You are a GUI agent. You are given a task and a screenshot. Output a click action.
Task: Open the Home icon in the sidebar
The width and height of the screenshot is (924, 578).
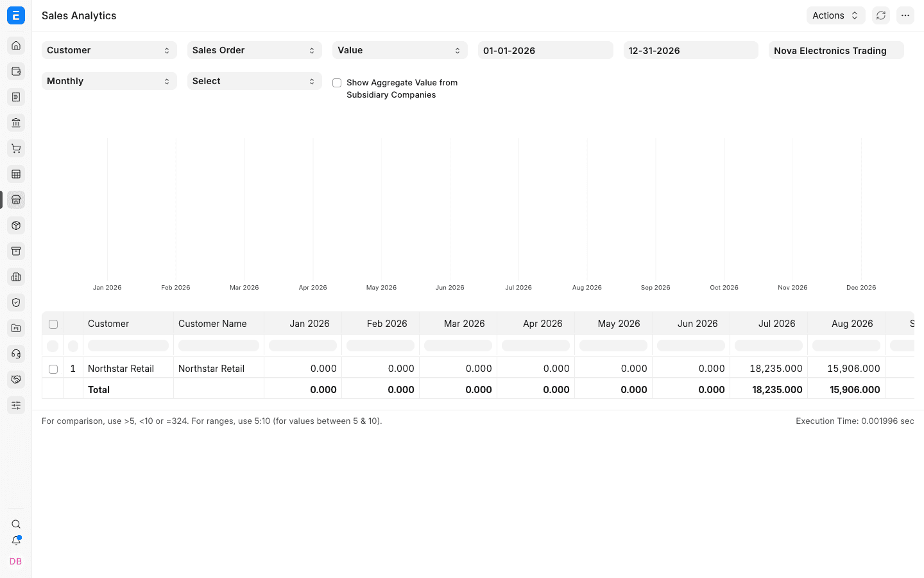point(16,46)
